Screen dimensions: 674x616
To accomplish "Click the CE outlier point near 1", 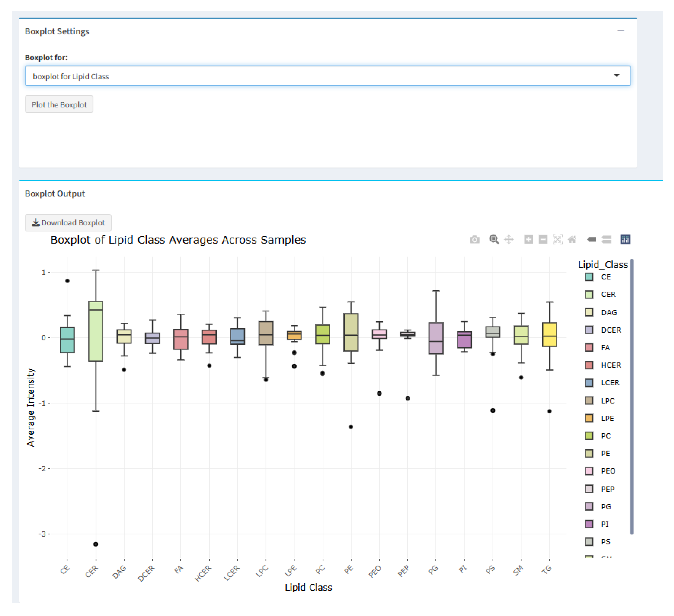I will pyautogui.click(x=67, y=281).
